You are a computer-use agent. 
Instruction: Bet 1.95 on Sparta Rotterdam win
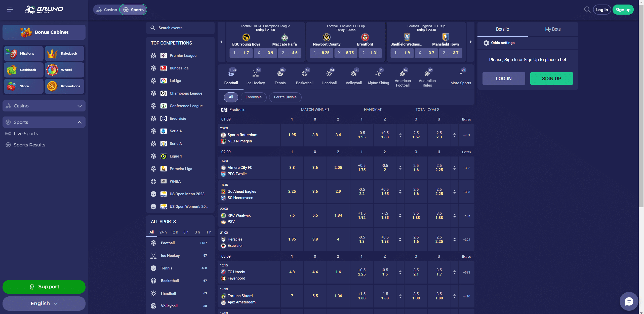(292, 135)
